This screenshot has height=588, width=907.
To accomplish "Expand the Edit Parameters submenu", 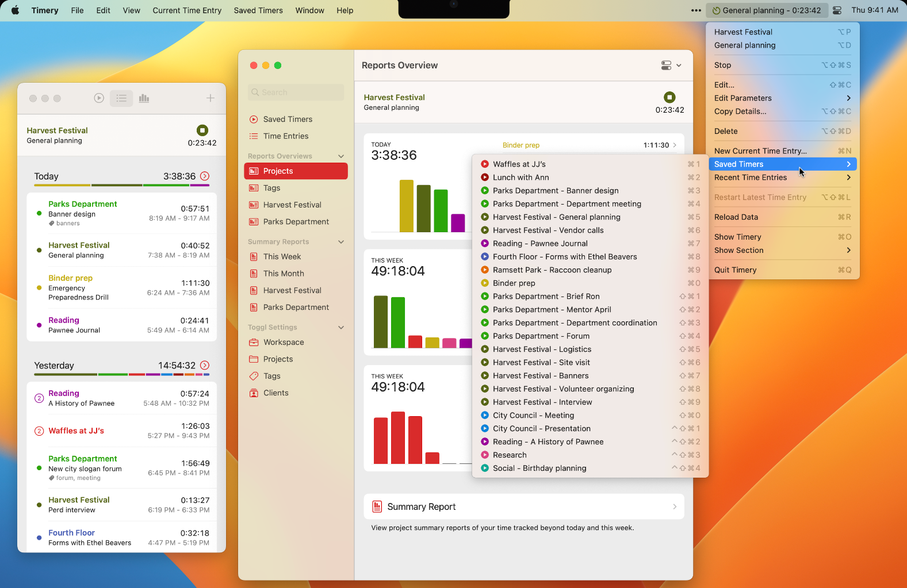I will coord(783,98).
